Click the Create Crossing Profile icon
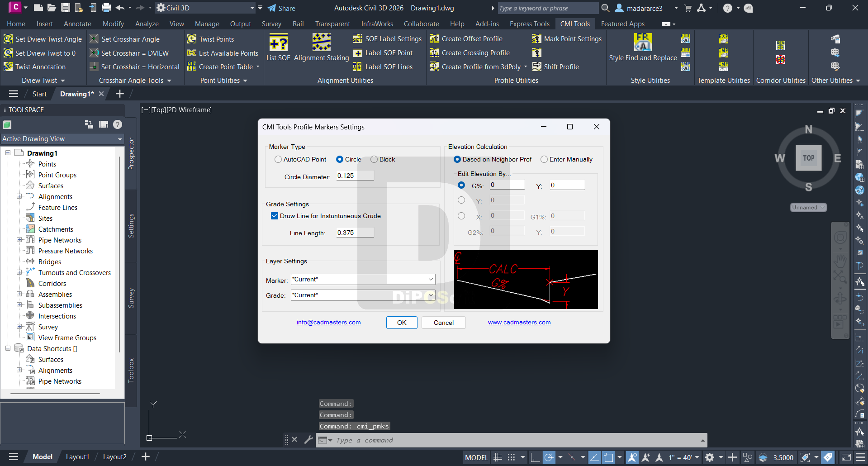 (x=434, y=53)
